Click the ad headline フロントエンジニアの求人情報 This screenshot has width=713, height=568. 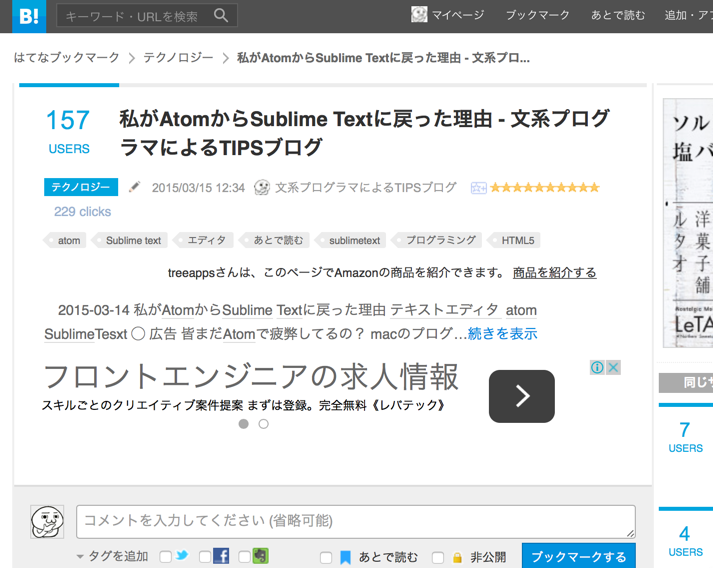tap(251, 377)
